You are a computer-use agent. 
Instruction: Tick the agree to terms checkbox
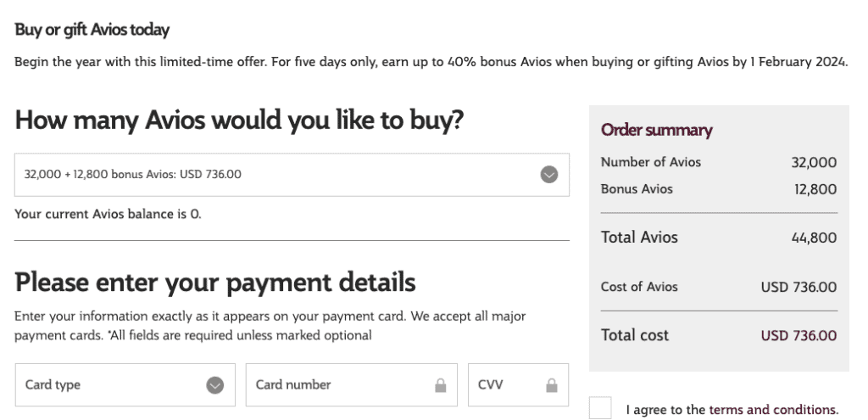tap(600, 408)
